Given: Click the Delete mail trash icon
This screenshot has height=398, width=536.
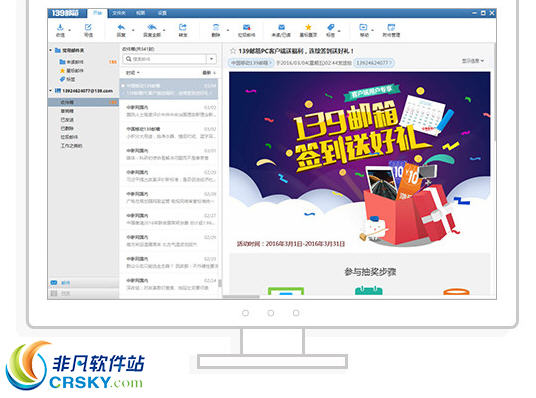Looking at the screenshot, I should 216,27.
